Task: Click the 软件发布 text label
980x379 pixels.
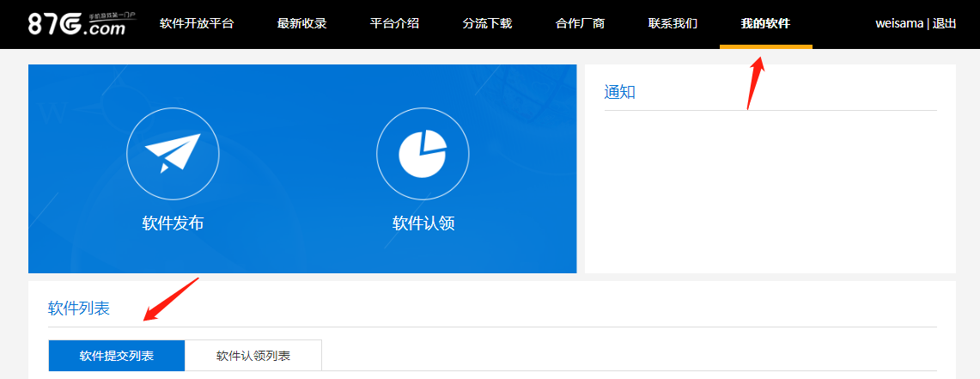Action: [x=173, y=223]
